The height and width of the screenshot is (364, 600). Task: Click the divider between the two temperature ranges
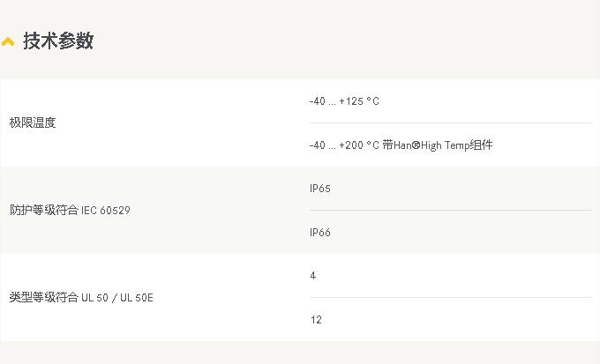click(x=450, y=123)
